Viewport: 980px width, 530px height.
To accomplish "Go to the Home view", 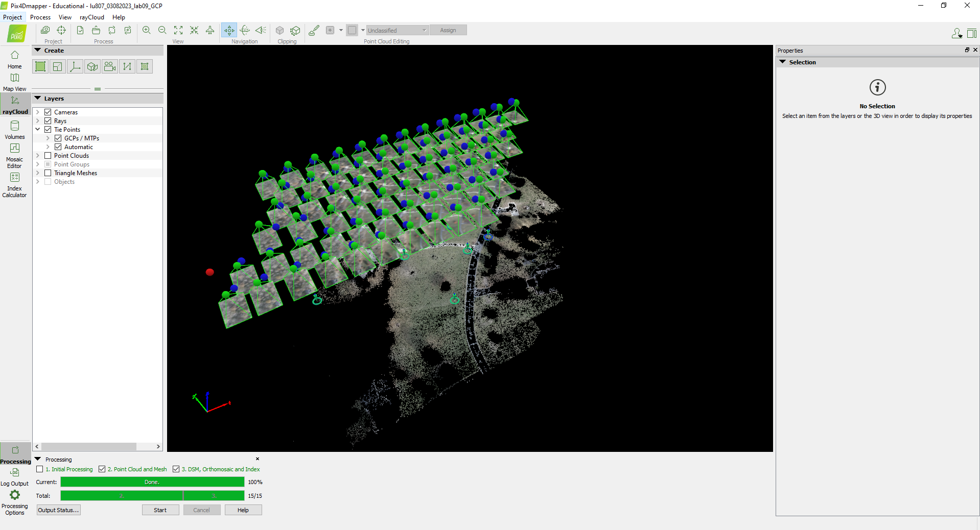I will [15, 59].
